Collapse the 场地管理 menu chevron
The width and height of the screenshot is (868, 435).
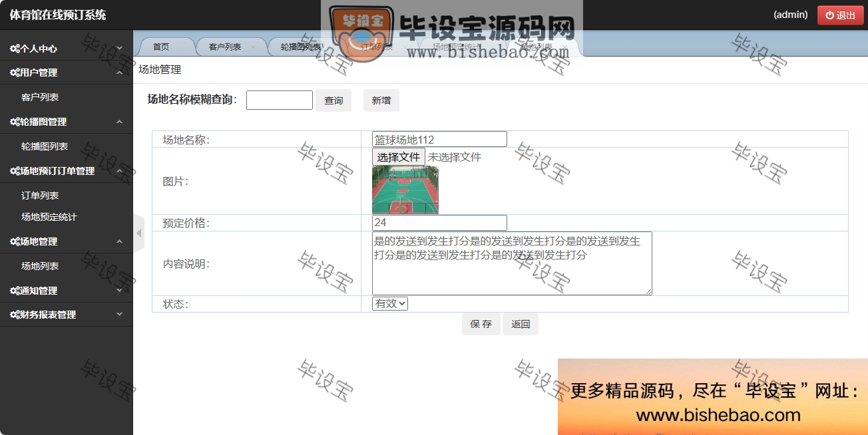(119, 241)
